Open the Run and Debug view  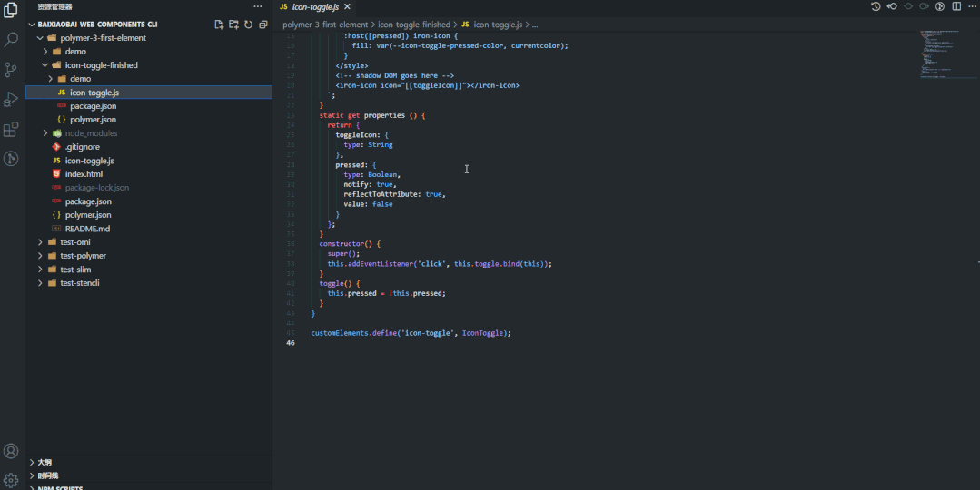(x=12, y=100)
